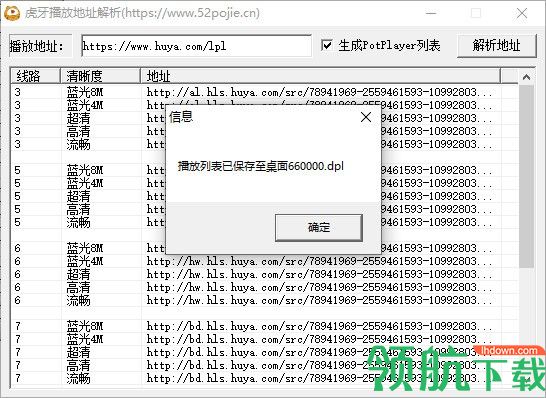Select 蓝光8M in the line 3 group

85,92
